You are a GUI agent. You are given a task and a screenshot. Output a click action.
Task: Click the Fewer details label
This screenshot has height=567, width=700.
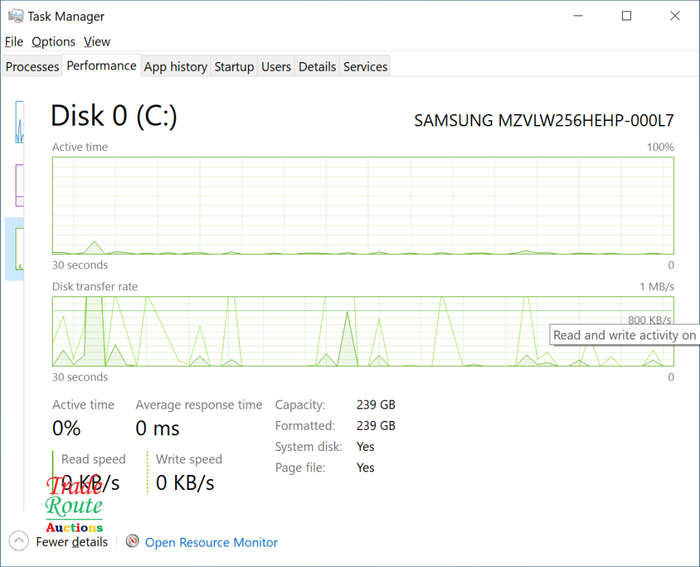point(72,542)
